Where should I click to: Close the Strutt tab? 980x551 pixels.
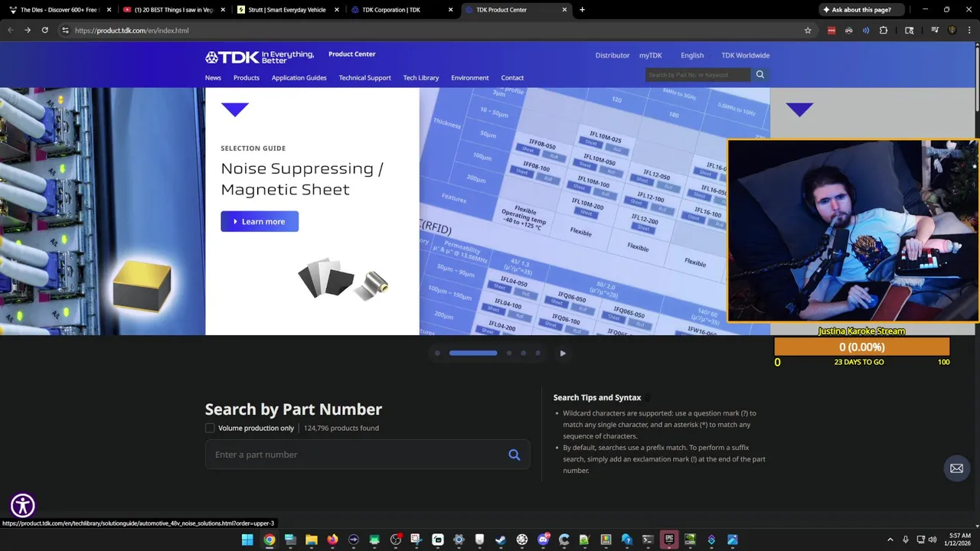point(337,10)
